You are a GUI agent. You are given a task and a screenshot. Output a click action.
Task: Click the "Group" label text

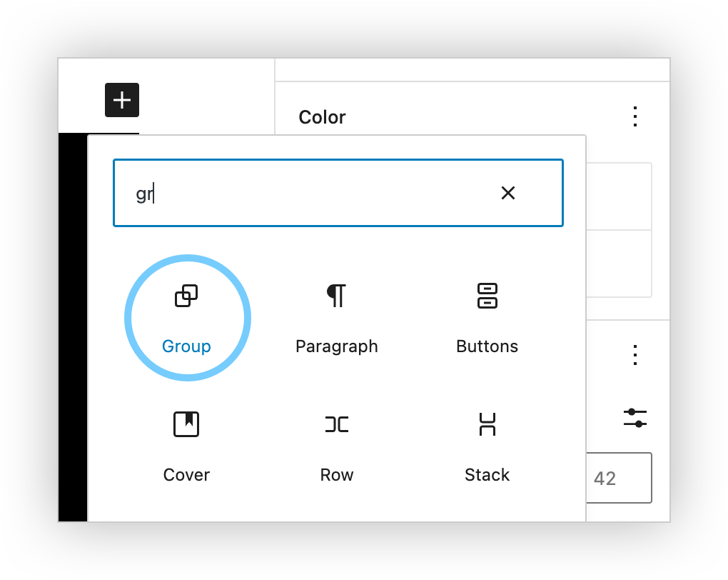coord(186,346)
